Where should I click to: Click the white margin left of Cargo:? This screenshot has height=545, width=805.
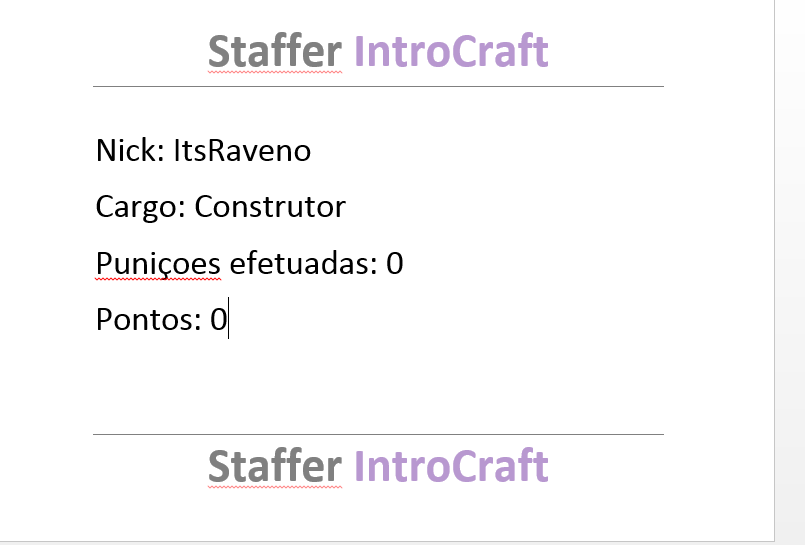46,207
